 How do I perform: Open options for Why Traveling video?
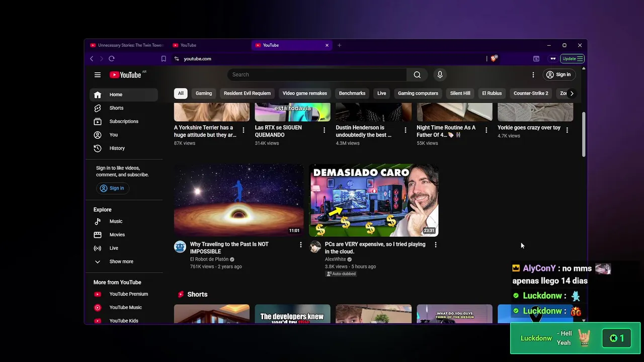point(301,245)
